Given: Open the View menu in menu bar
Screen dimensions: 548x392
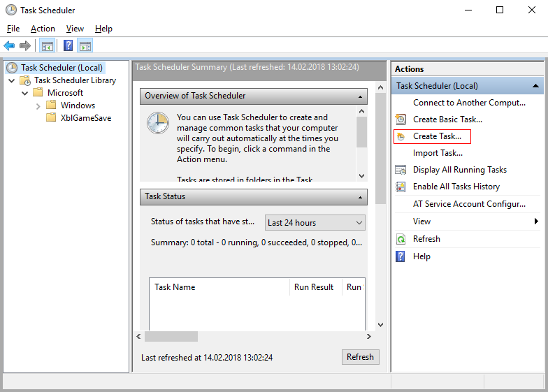Looking at the screenshot, I should [75, 29].
